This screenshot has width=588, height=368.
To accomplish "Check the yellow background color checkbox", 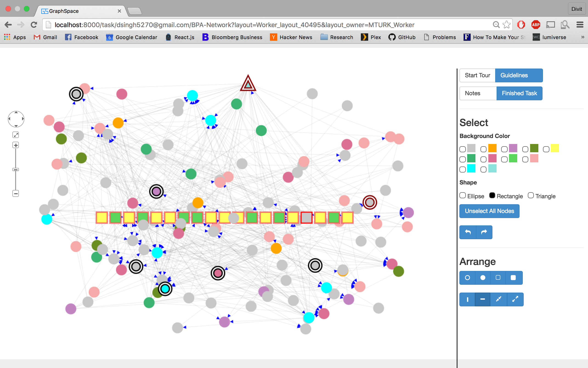I will point(546,149).
